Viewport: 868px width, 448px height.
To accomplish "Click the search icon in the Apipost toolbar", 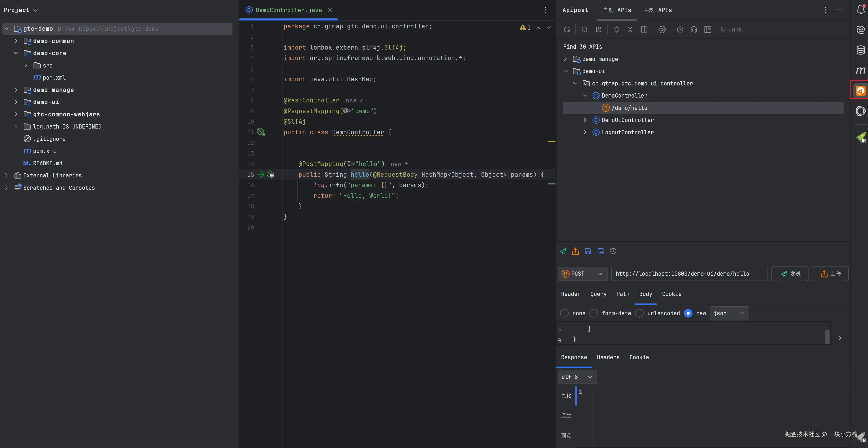I will pos(585,30).
